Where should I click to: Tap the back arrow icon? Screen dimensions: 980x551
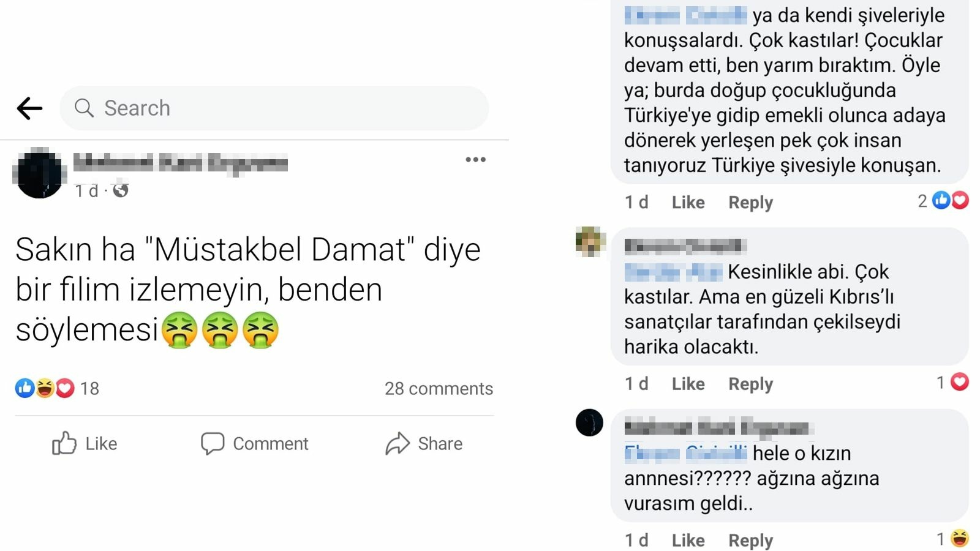click(x=29, y=108)
